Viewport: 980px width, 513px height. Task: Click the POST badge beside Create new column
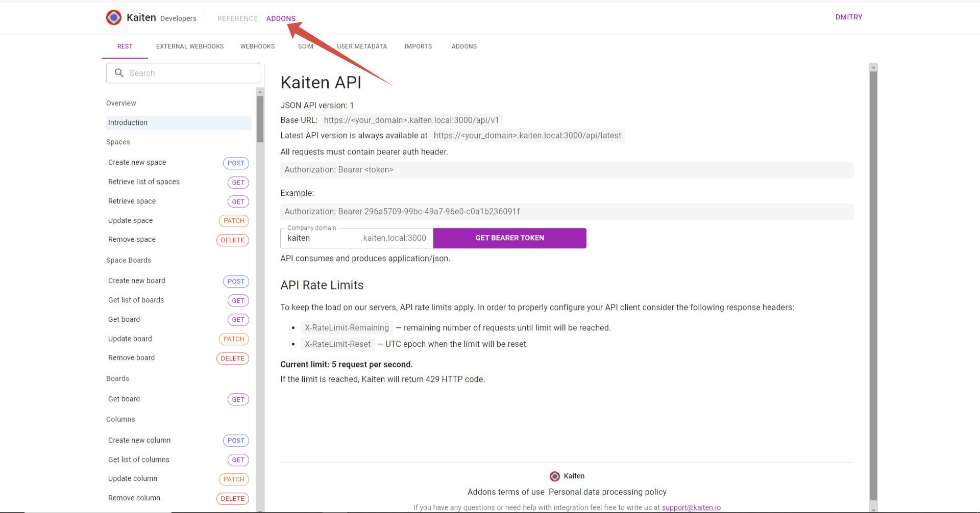tap(236, 440)
